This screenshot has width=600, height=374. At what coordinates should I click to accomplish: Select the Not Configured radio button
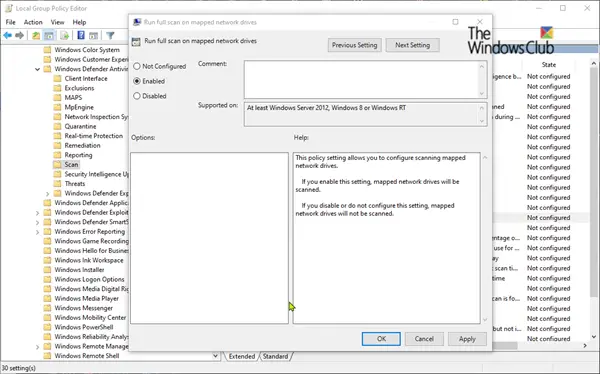pos(137,66)
